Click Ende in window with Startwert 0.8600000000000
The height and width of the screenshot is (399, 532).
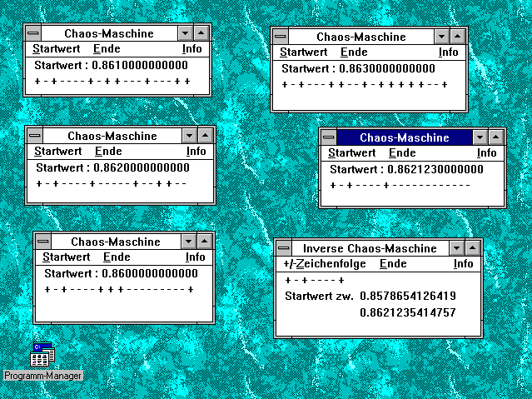point(117,257)
